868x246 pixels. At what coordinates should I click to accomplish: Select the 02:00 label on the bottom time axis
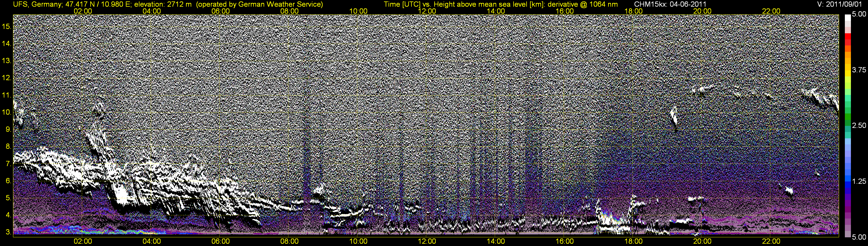[x=82, y=241]
